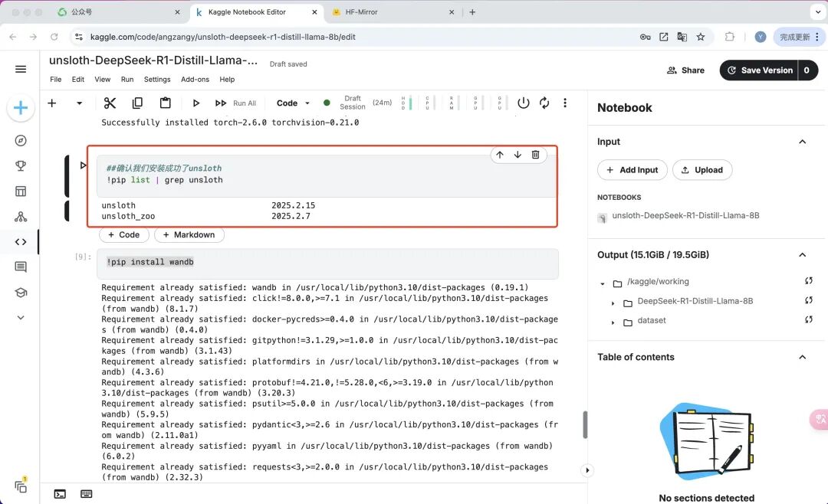Open active events icon at sidebar bottom
Image resolution: width=828 pixels, height=504 pixels.
click(21, 486)
